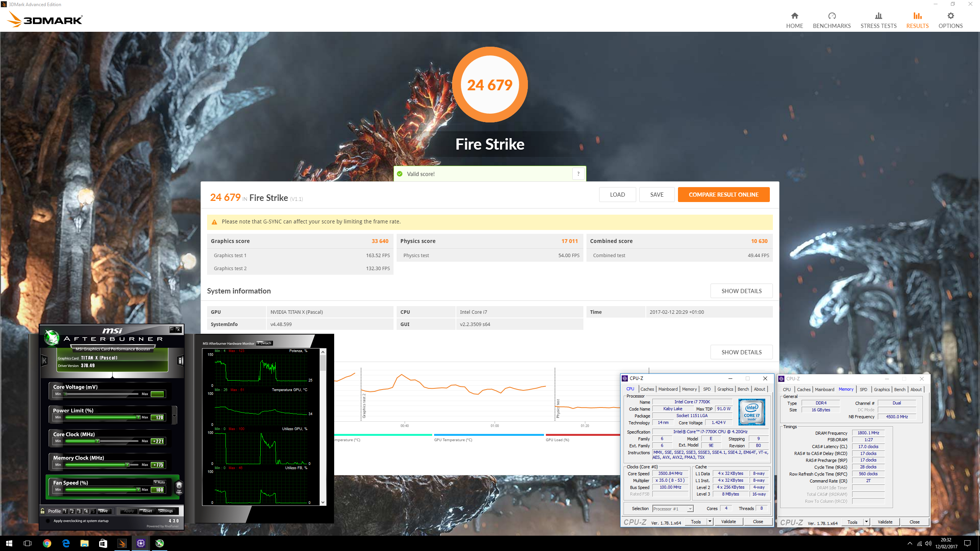Expand the Power Limit dropdown arrow

175,416
